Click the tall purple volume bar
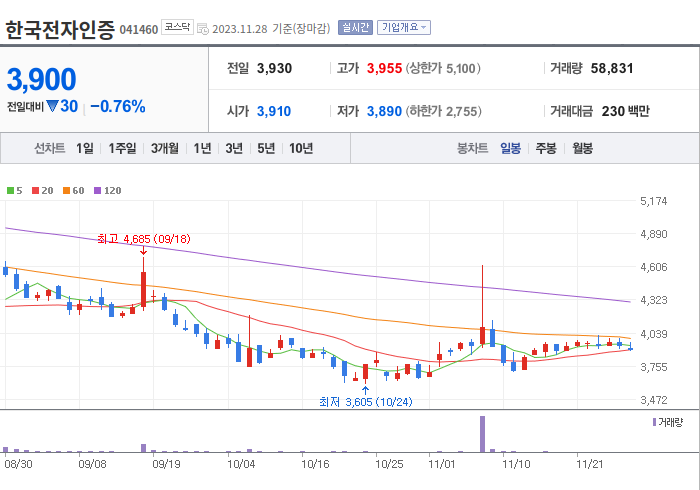 [482, 434]
